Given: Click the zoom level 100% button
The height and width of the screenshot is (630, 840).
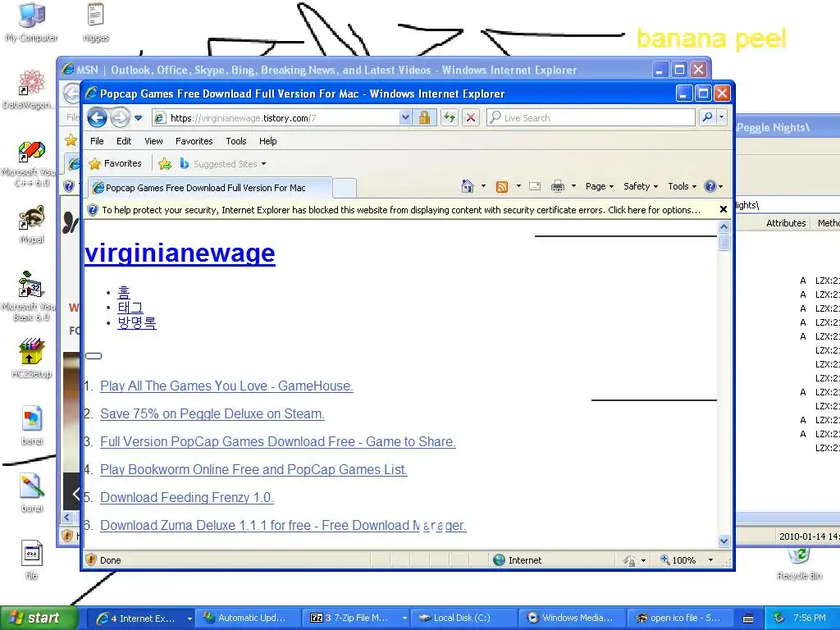Looking at the screenshot, I should point(678,559).
